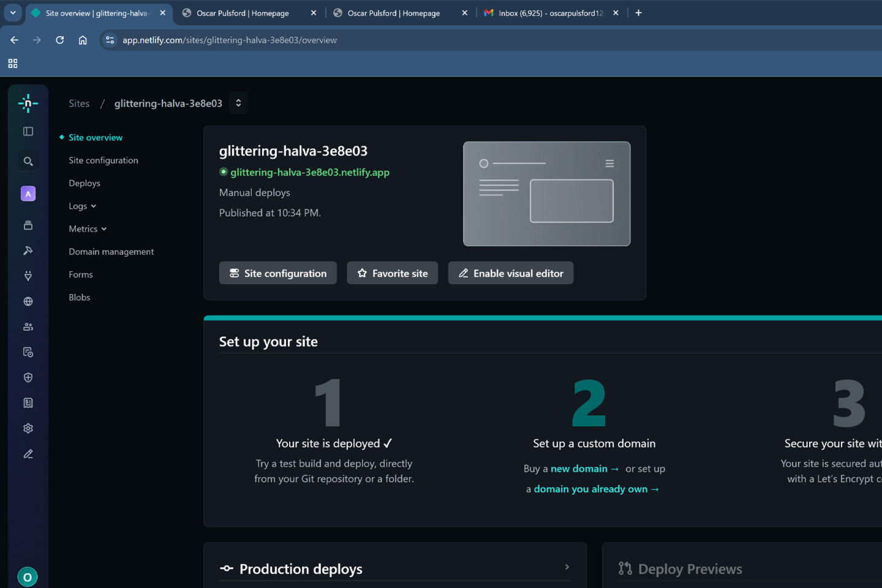Go to browser home page
This screenshot has width=882, height=588.
click(x=83, y=40)
